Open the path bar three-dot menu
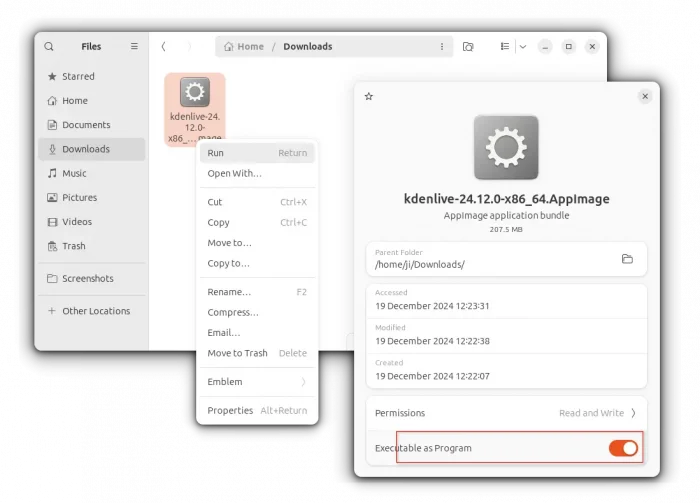Screen dimensions: 700x503 click(x=442, y=46)
